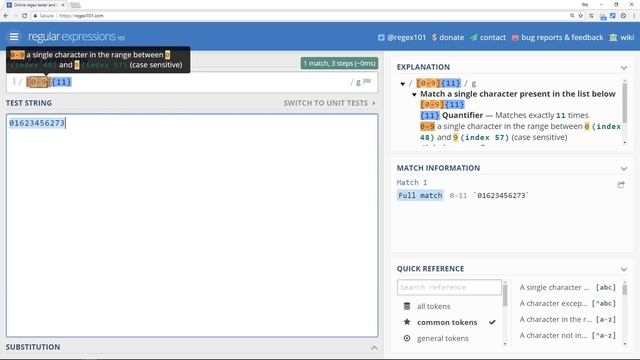
Task: Click the address bar zoom magnifier icon
Action: pyautogui.click(x=572, y=16)
